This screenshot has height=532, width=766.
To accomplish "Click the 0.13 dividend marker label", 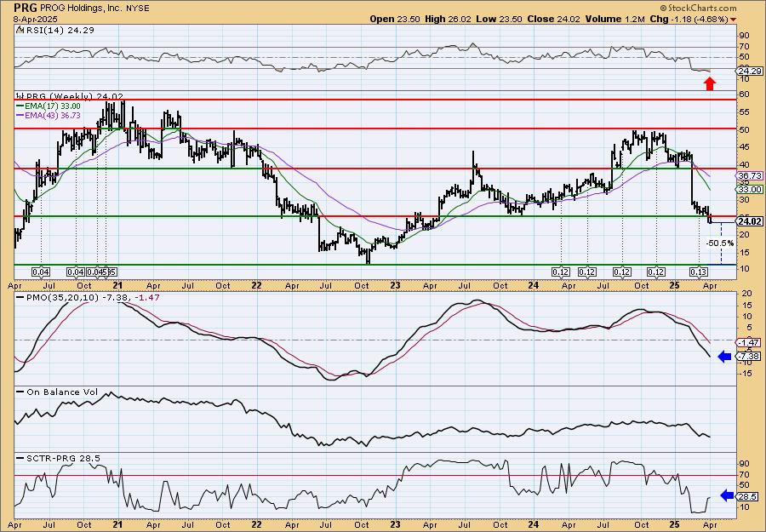I will (699, 272).
